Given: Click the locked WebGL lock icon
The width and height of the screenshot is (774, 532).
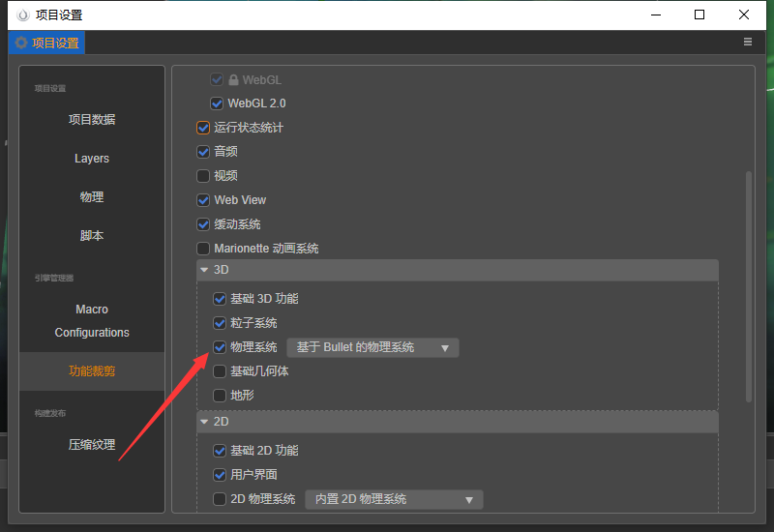Looking at the screenshot, I should click(x=233, y=79).
